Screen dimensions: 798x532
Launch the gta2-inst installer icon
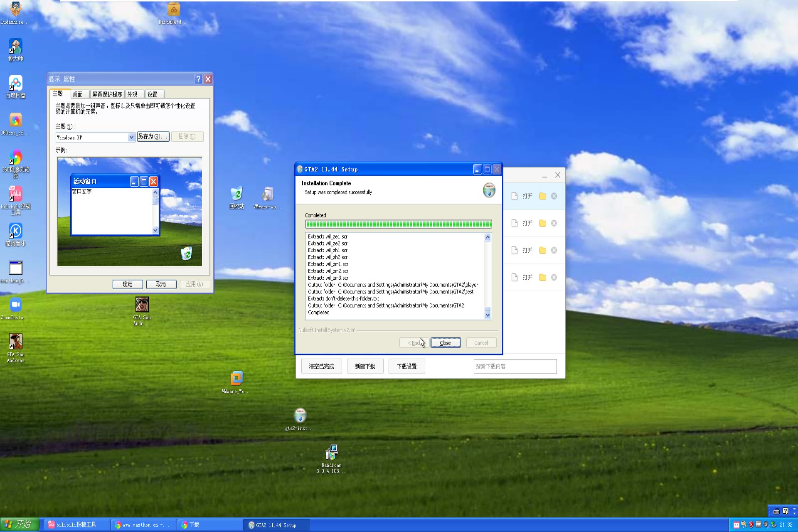(299, 415)
